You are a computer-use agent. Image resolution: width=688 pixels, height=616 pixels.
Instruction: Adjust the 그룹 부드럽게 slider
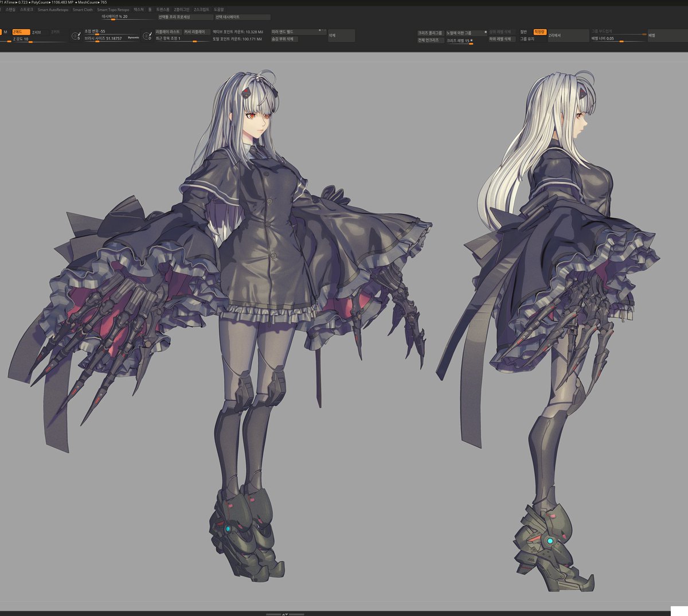point(619,32)
